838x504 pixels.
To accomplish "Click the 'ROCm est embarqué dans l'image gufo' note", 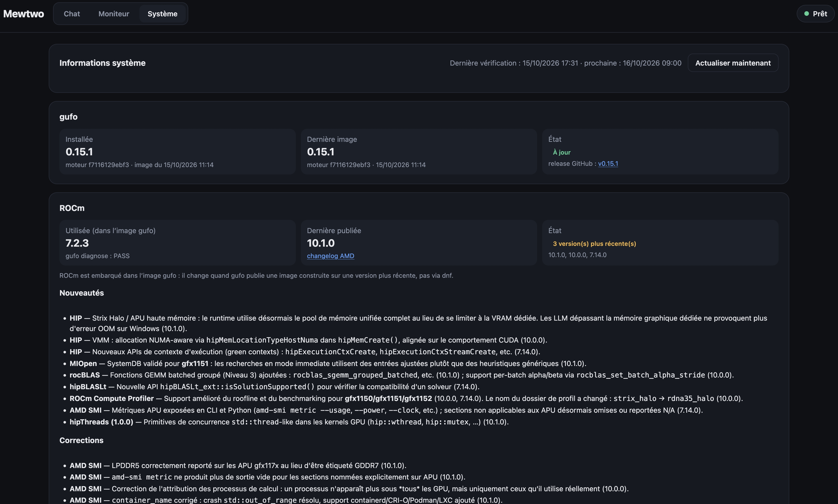I will (256, 275).
